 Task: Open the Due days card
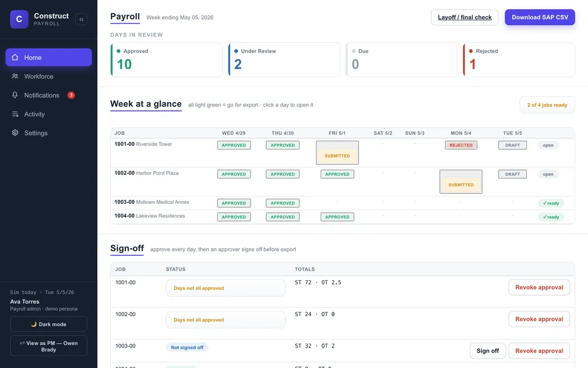[401, 59]
